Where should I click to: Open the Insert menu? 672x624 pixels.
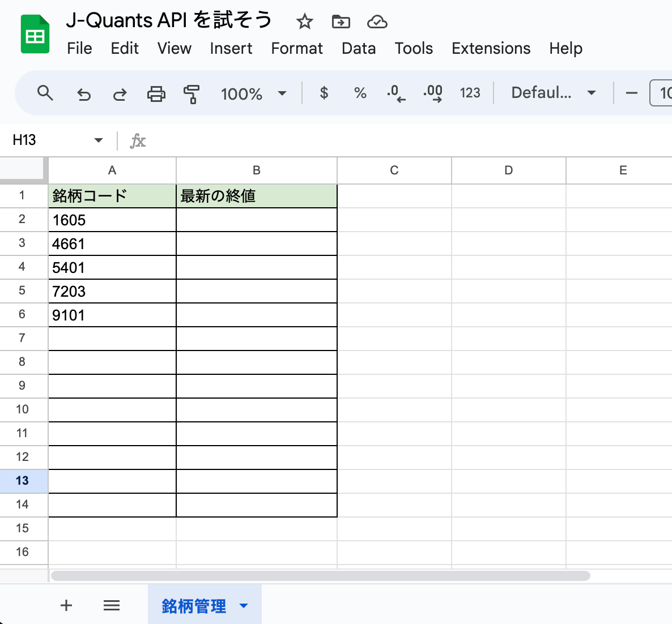click(231, 48)
